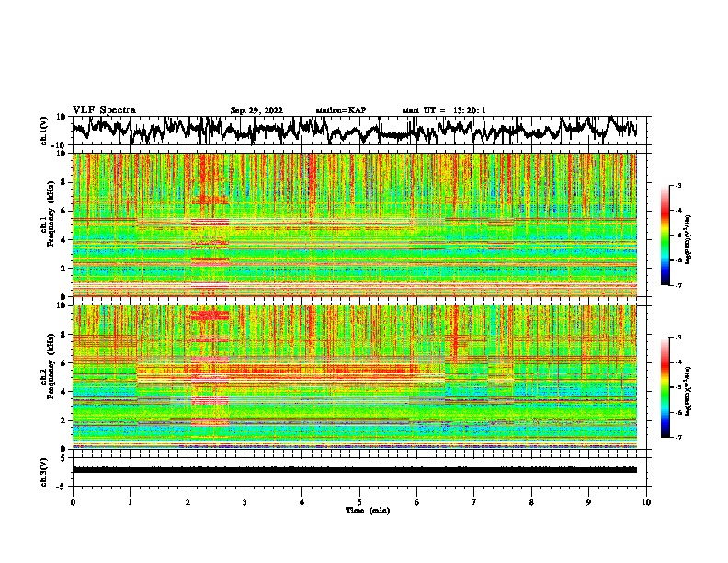Click the ch.1 voltage waveform trace panel
The image size is (728, 563).
pyautogui.click(x=361, y=131)
